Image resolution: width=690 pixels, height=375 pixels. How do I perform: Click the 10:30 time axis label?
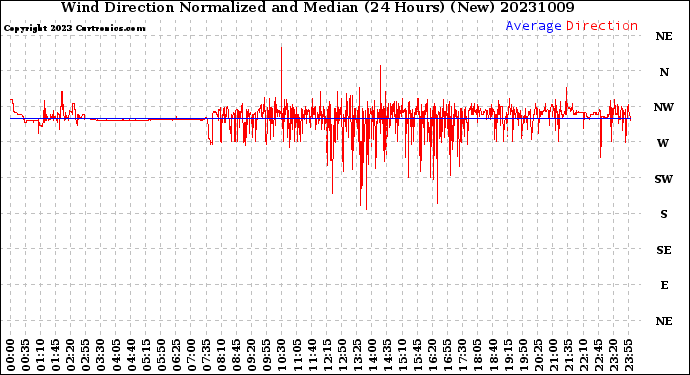[282, 355]
